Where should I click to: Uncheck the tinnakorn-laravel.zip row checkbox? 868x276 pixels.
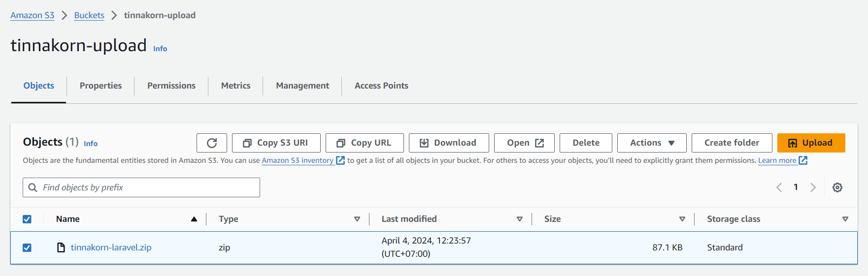pos(27,247)
